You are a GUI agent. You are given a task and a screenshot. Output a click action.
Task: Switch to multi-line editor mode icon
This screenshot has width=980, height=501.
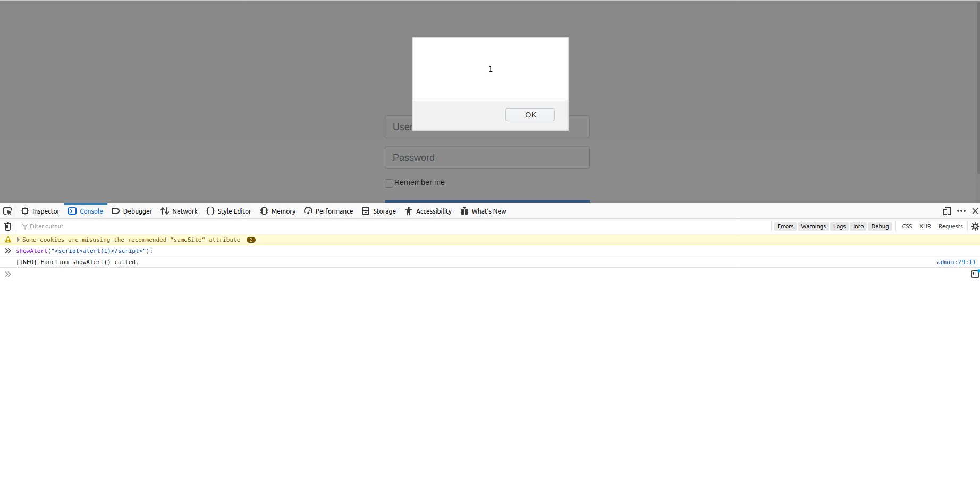point(975,274)
